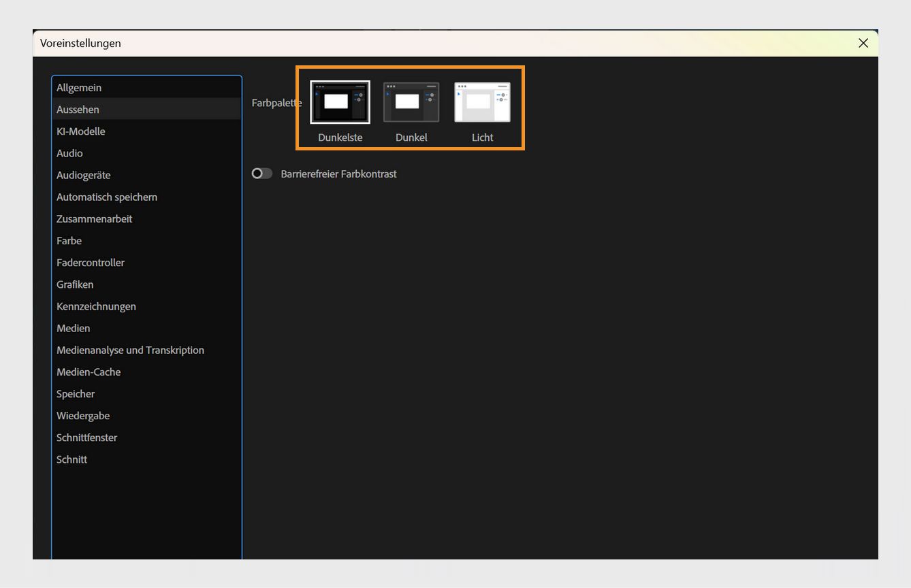911x588 pixels.
Task: Open Medien preferences
Action: click(x=146, y=328)
